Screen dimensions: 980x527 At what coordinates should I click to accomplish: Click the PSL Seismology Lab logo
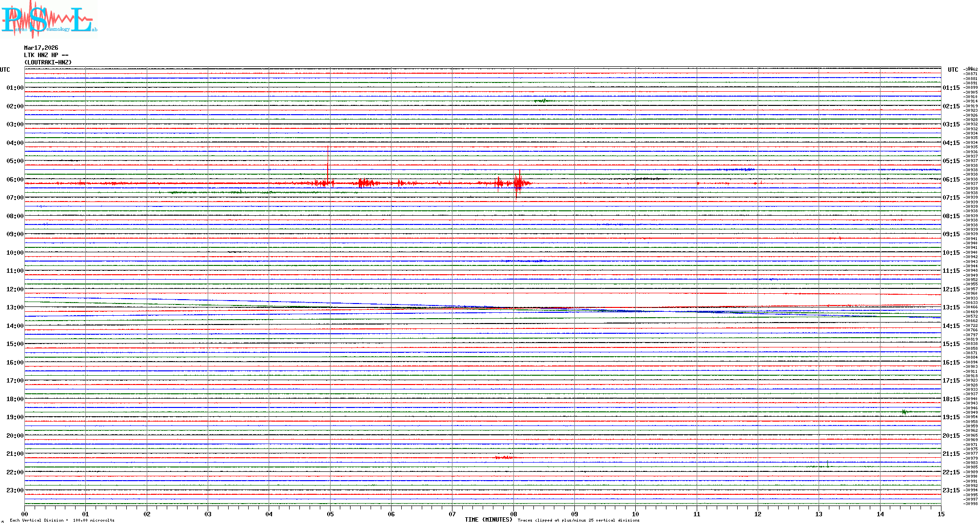point(49,20)
